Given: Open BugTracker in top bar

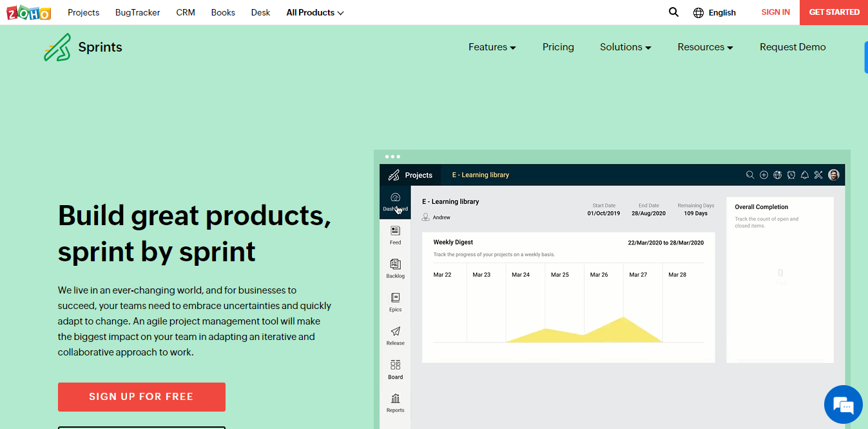Looking at the screenshot, I should pyautogui.click(x=138, y=12).
